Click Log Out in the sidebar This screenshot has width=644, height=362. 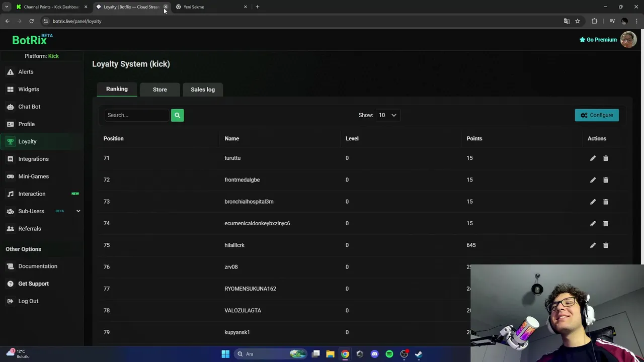coord(42,301)
